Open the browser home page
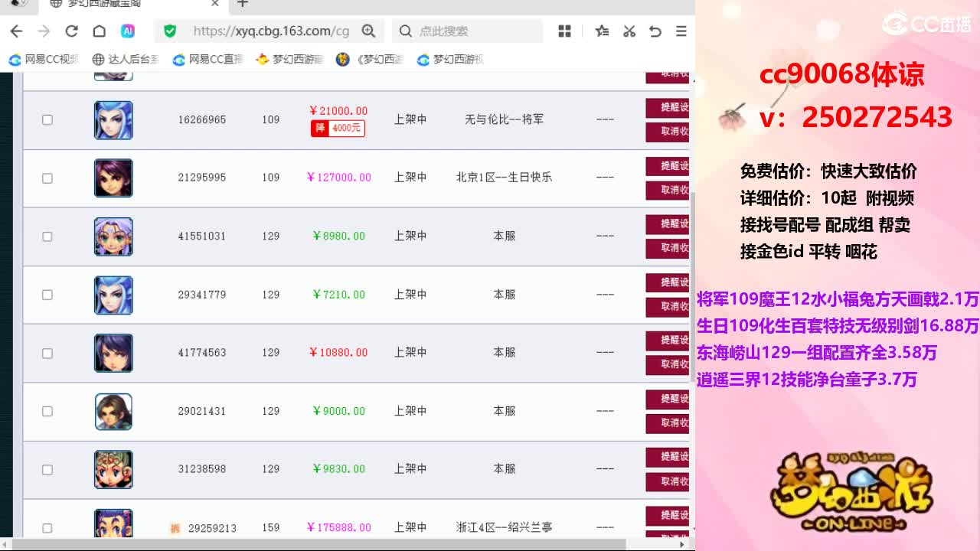The image size is (980, 551). point(99,31)
